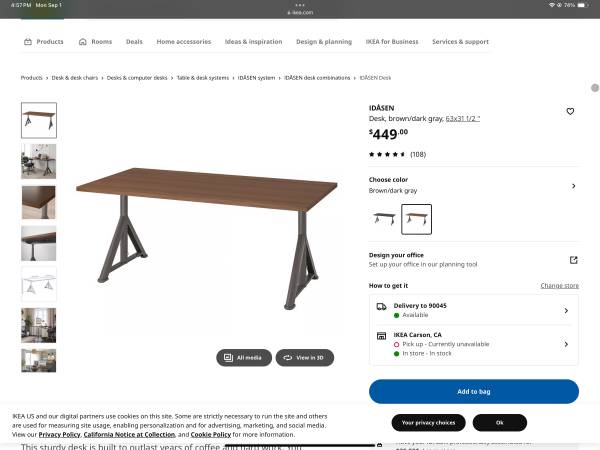Click the delivery truck icon

[x=381, y=307]
